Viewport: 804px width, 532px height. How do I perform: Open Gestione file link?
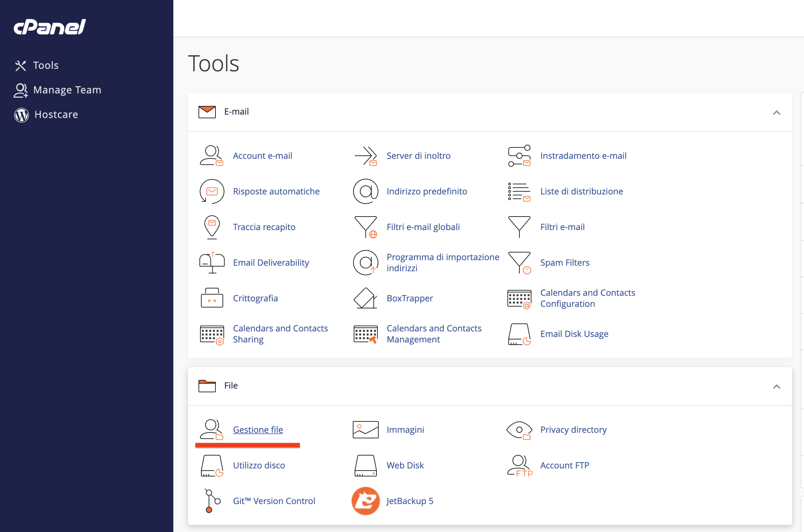(x=258, y=430)
